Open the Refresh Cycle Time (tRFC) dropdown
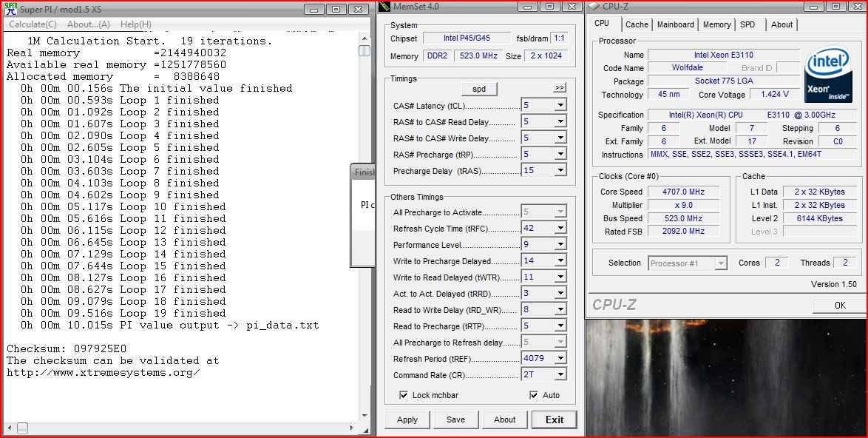Image resolution: width=868 pixels, height=438 pixels. 560,228
